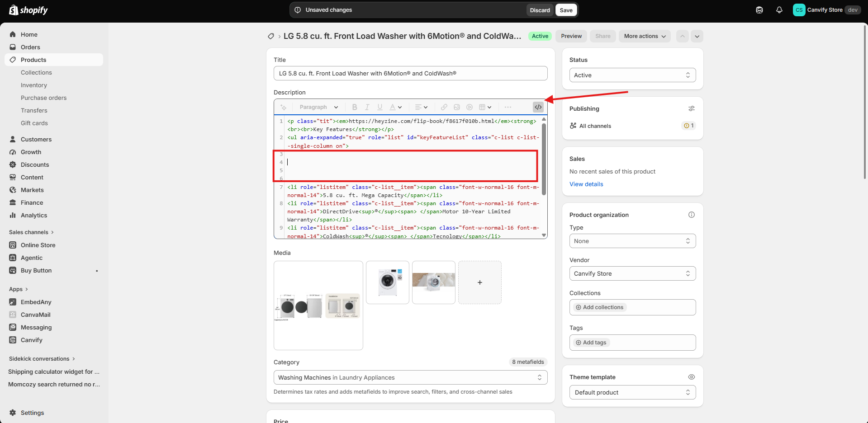Viewport: 868px width, 423px height.
Task: Open Purchase orders page
Action: [43, 98]
